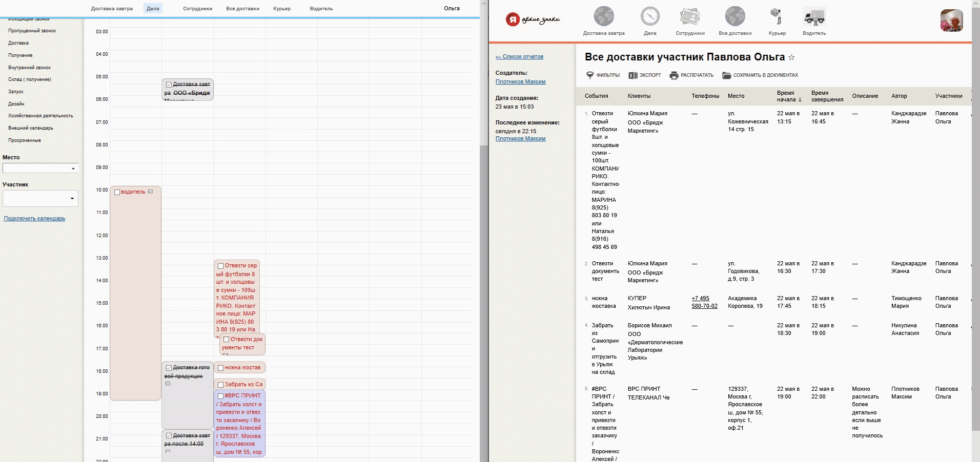This screenshot has width=980, height=462.
Task: Click the Подключить календарь link
Action: click(34, 219)
